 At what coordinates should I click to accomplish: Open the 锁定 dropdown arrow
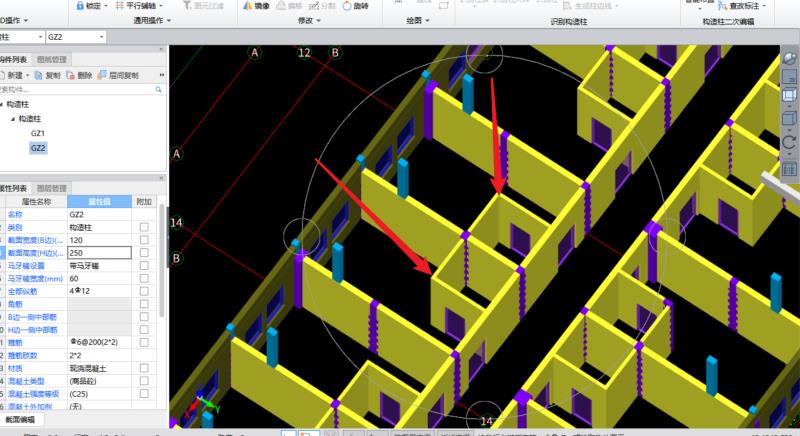click(x=106, y=6)
